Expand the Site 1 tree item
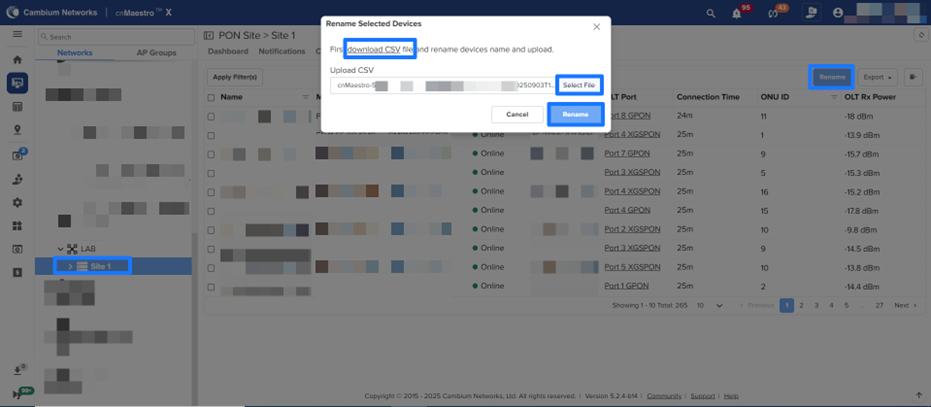Screen dimensions: 931x407 pos(70,266)
